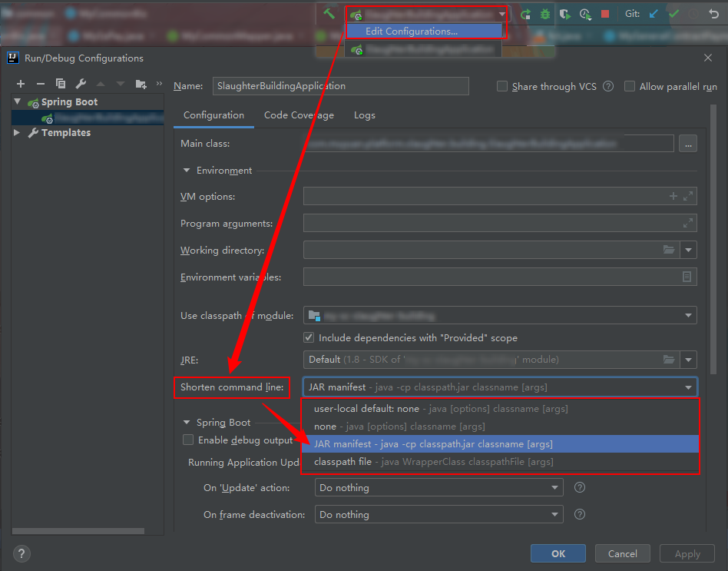Run with coverage shield icon

[x=564, y=15]
